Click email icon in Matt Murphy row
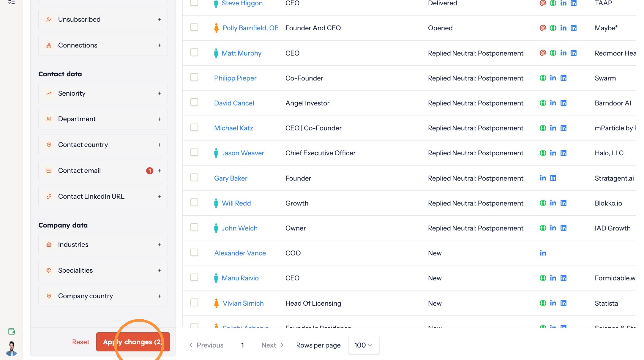 (x=543, y=53)
